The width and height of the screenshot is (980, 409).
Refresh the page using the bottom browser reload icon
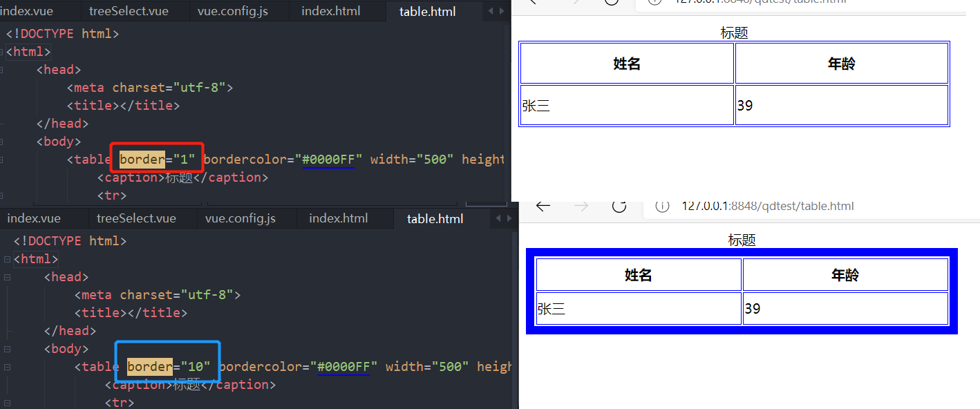[617, 206]
